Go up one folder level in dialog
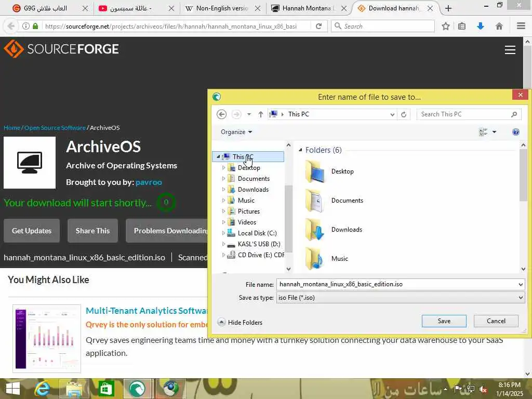Viewport: 532px width, 399px height. (x=261, y=114)
